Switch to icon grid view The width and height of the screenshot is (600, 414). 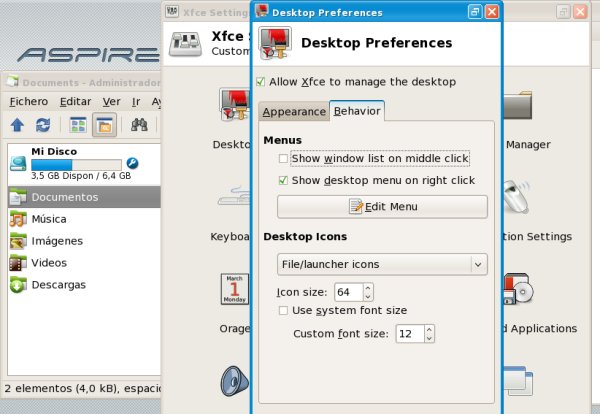77,125
